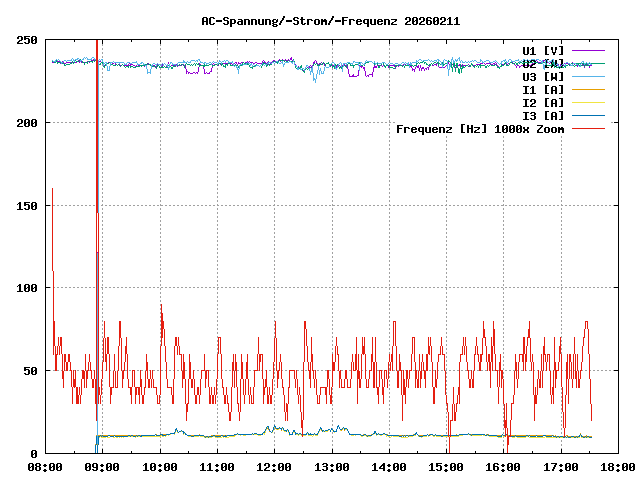This screenshot has height=480, width=640.
Task: Select the U3 [V] legend entry
Action: (543, 76)
